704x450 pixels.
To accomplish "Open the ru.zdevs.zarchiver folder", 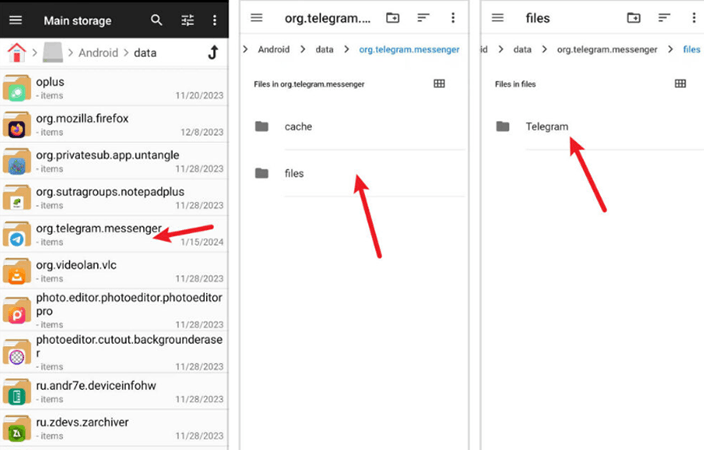I will point(114,428).
